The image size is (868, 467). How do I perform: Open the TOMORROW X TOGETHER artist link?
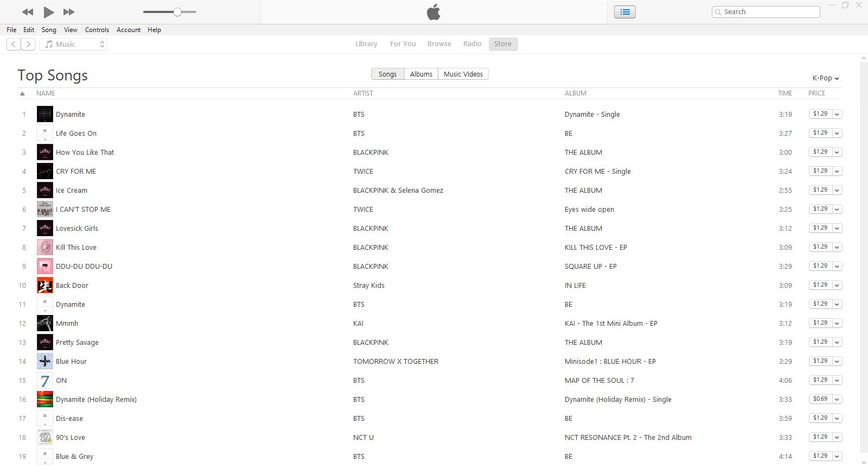click(x=395, y=362)
